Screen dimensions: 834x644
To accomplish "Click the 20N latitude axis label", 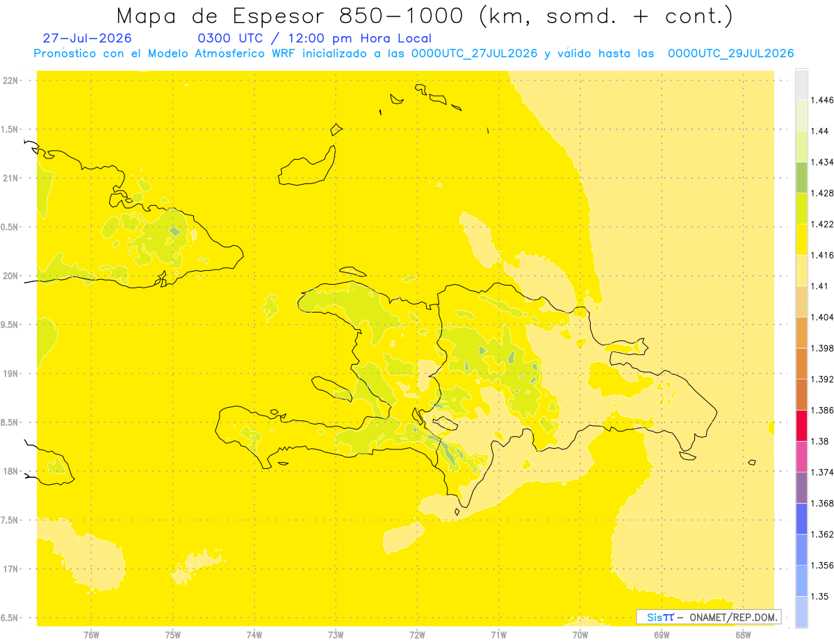I will coord(10,276).
